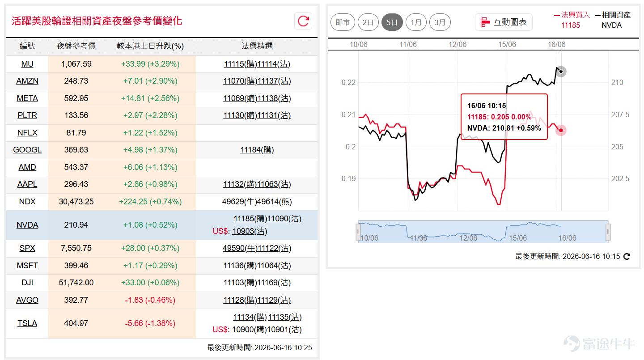Screen dimensions: 644x360
Task: Switch chart to 即市 intraday view
Action: point(343,22)
